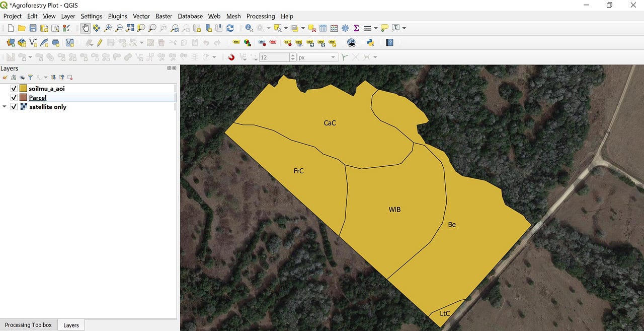Open the Raster menu
The width and height of the screenshot is (644, 331).
164,16
